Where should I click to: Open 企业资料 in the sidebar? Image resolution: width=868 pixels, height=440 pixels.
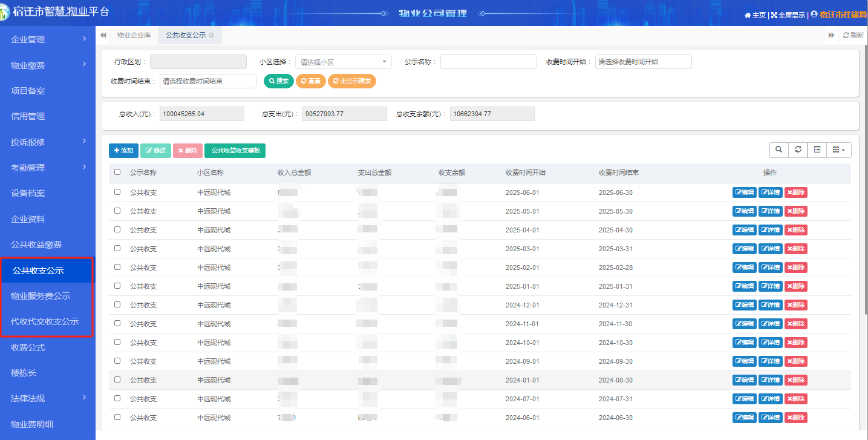coord(48,219)
